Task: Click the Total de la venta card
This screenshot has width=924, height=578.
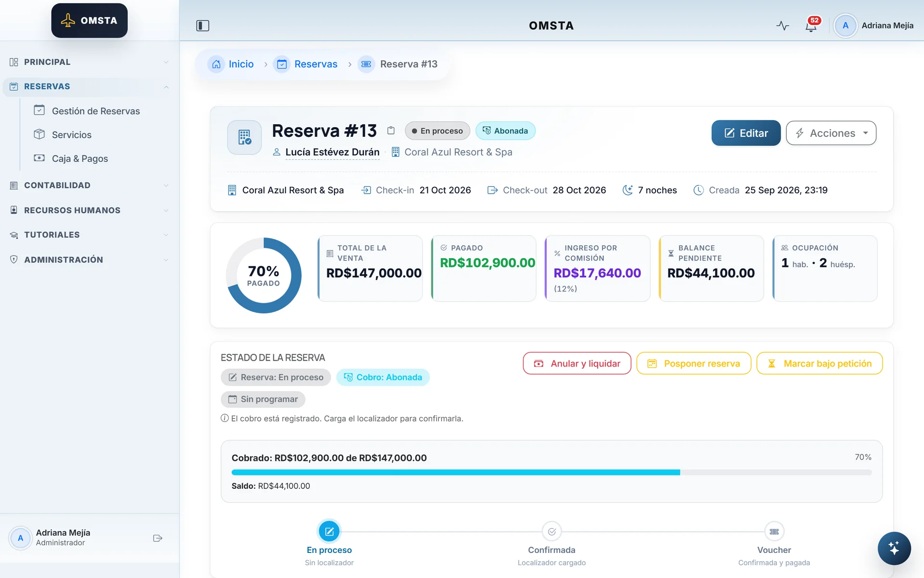Action: 370,268
